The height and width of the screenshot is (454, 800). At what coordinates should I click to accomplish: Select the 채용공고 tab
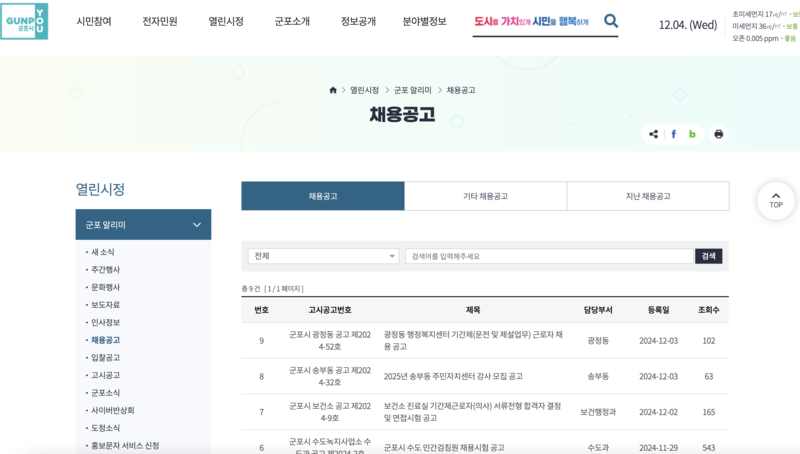pyautogui.click(x=323, y=196)
